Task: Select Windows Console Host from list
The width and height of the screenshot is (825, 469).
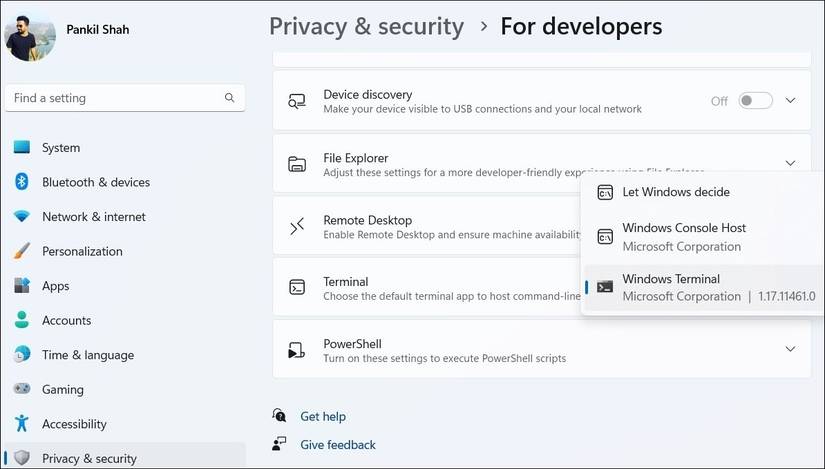Action: tap(683, 236)
